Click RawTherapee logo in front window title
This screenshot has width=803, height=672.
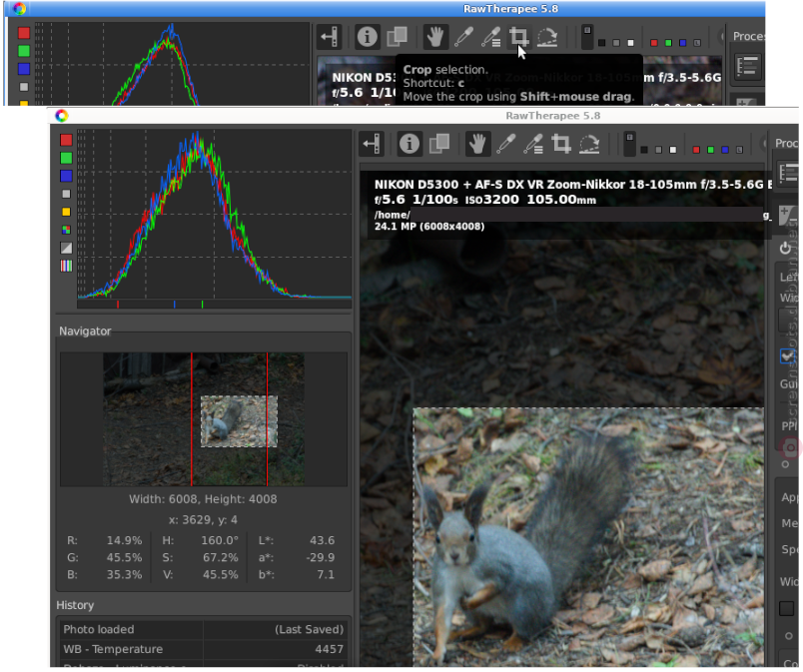(62, 116)
